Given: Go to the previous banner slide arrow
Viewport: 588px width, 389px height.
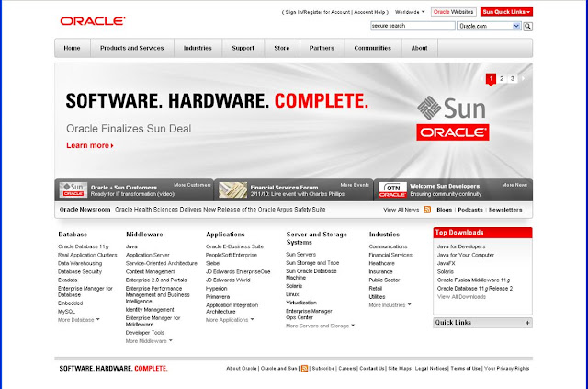Looking at the screenshot, I should click(x=481, y=78).
